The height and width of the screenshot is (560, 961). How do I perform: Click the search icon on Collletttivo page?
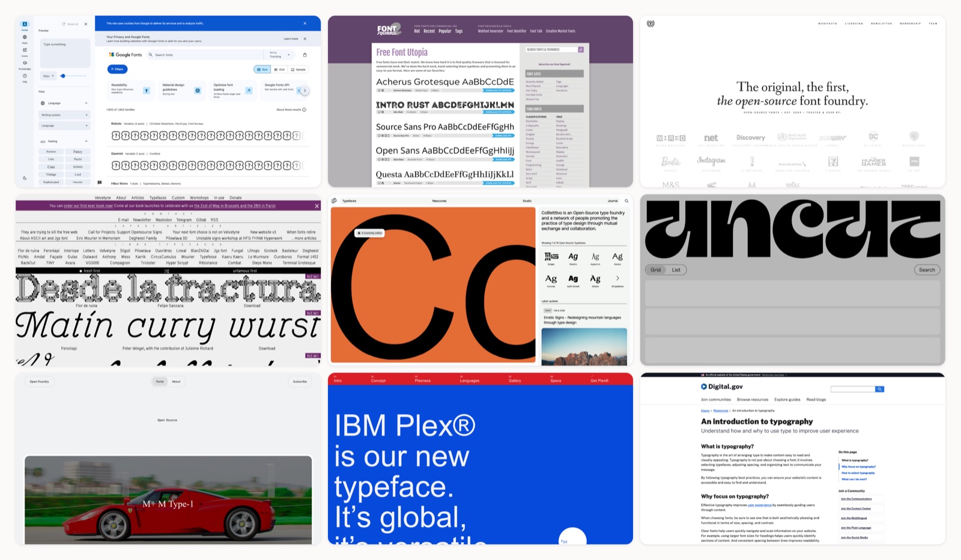point(626,201)
